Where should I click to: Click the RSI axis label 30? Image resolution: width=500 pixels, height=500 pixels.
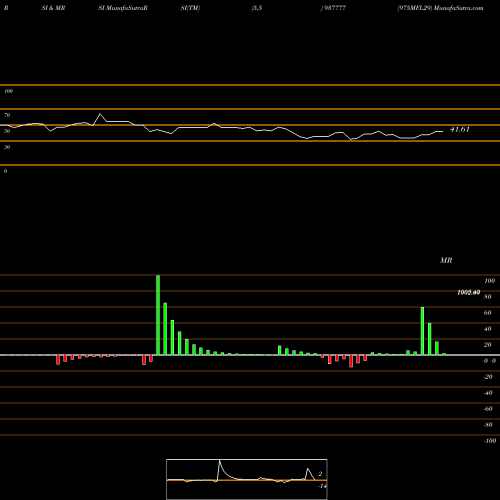[x=7, y=147]
